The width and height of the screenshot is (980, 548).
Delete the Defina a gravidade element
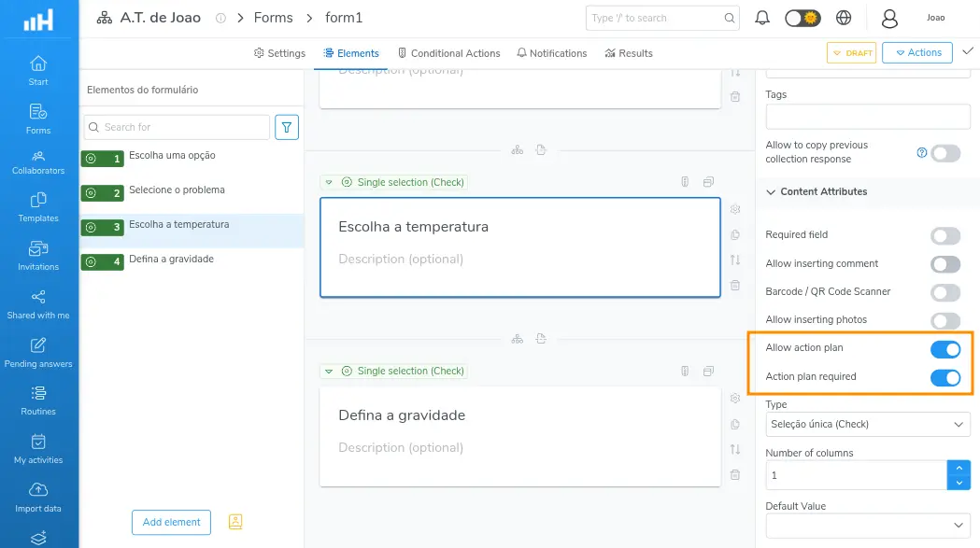click(735, 475)
